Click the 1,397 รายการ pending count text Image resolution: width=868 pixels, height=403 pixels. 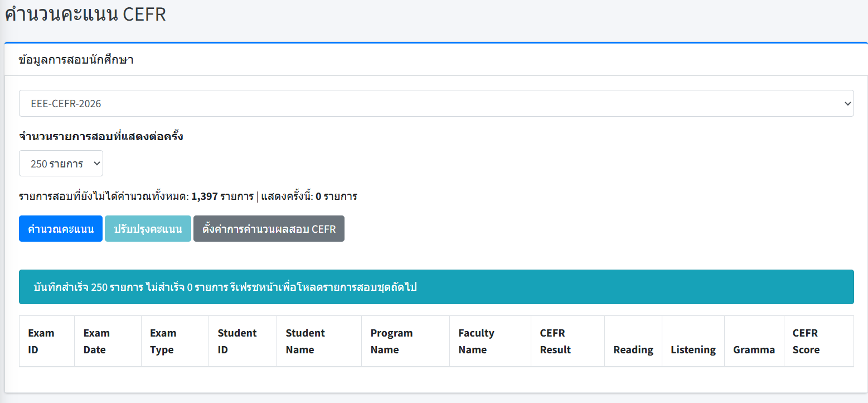(x=222, y=196)
